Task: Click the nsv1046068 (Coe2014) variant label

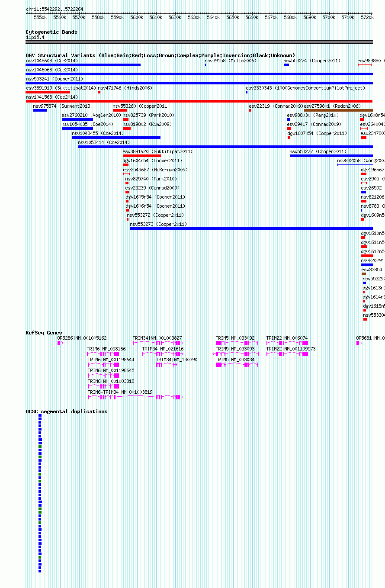Action: [x=52, y=70]
